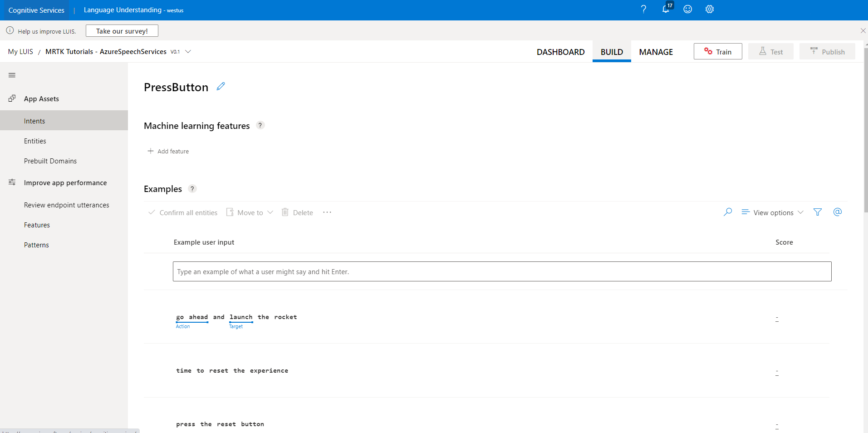
Task: Toggle the hamburger menu in sidebar
Action: (12, 75)
